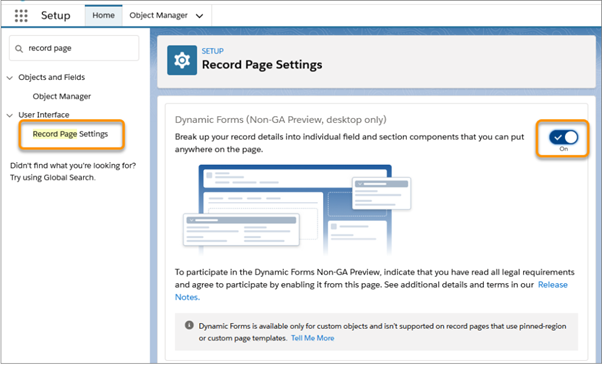Open Object Manager in the sidebar tree

(x=62, y=96)
